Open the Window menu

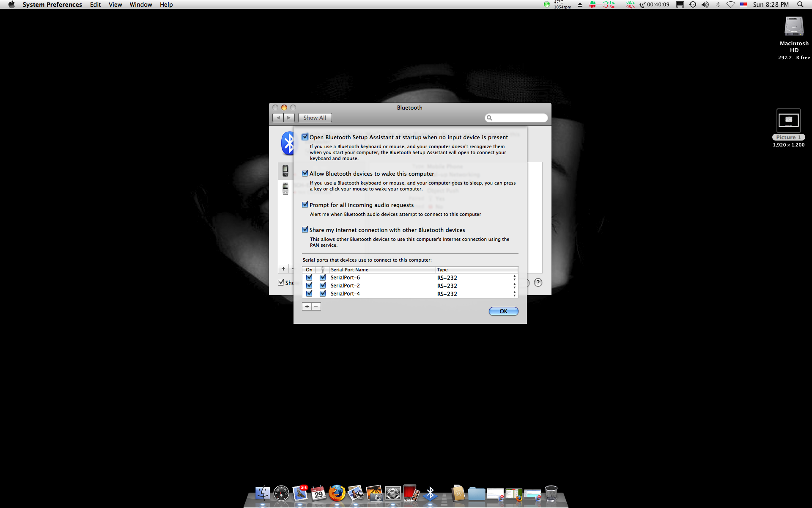click(x=140, y=5)
